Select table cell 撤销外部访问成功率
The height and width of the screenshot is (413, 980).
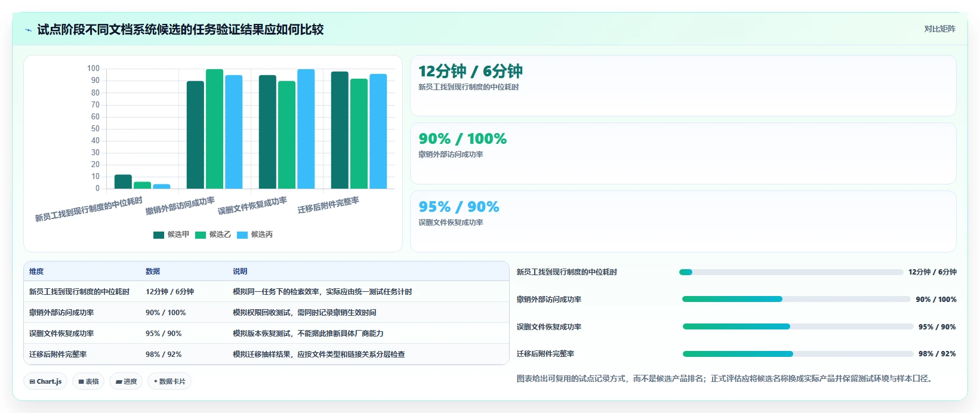(61, 313)
